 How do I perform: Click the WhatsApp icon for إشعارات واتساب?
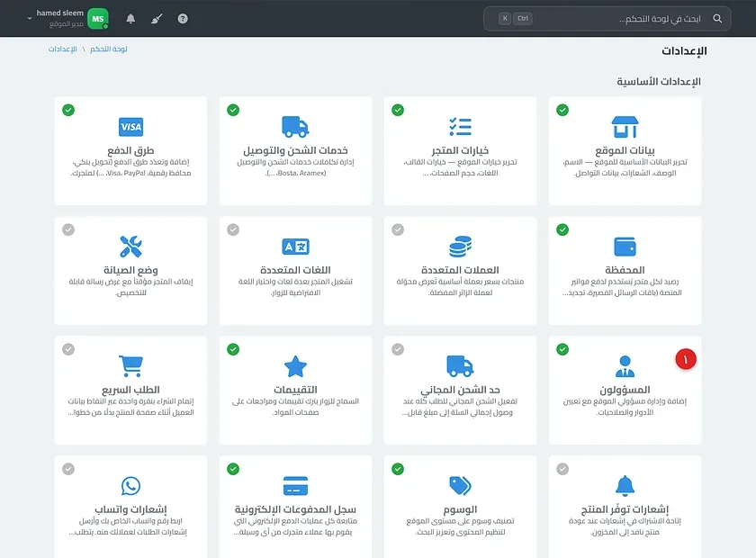pyautogui.click(x=130, y=486)
